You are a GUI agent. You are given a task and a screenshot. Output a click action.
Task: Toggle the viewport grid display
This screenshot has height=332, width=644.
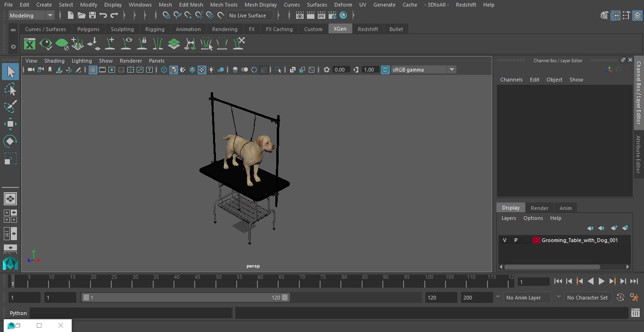93,70
